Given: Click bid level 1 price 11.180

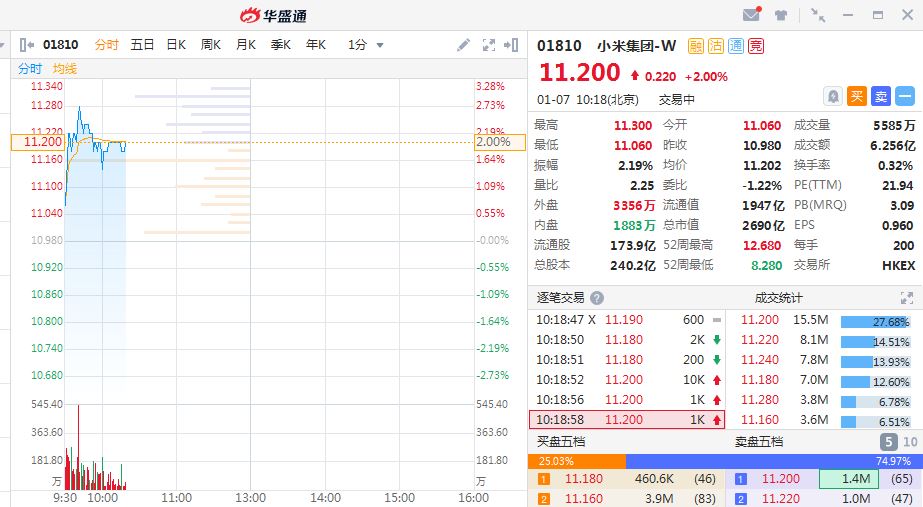Looking at the screenshot, I should (x=584, y=479).
